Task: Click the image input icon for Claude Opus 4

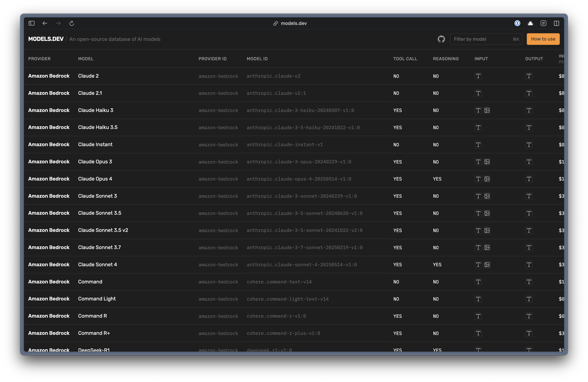Action: 487,179
